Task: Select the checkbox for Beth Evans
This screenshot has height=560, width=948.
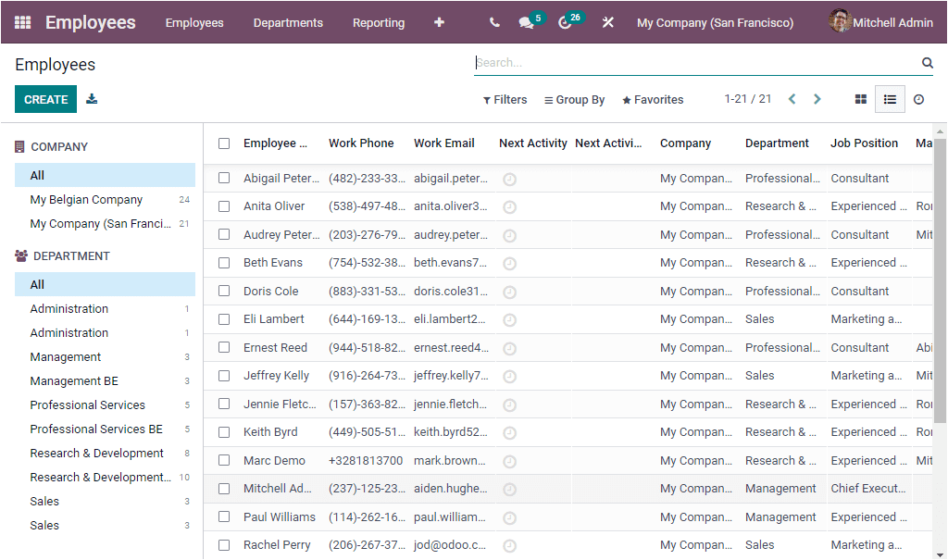Action: tap(223, 263)
